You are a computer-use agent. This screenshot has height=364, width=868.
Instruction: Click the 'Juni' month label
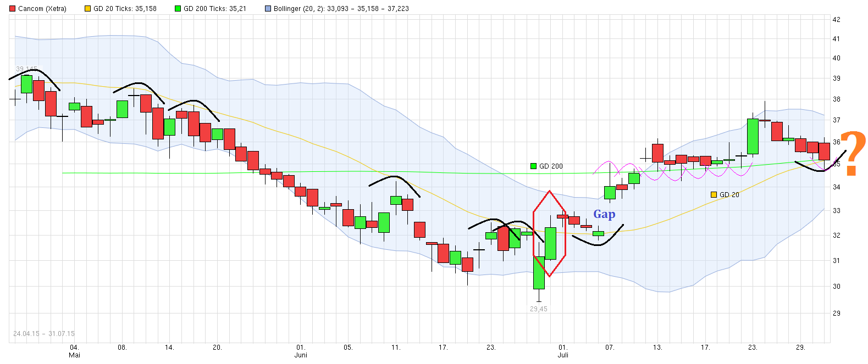301,355
